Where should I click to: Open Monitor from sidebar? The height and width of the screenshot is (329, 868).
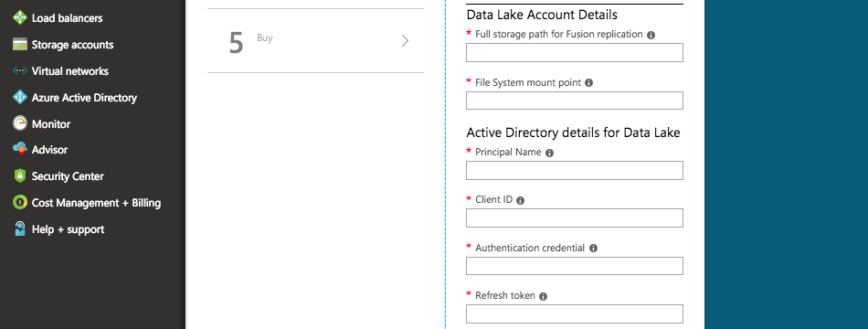(51, 124)
